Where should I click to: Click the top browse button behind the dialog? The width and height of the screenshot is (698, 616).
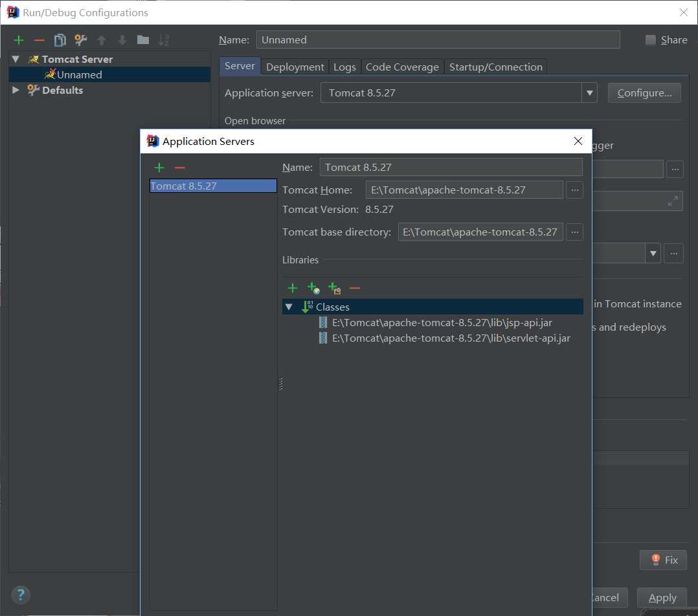tap(675, 169)
